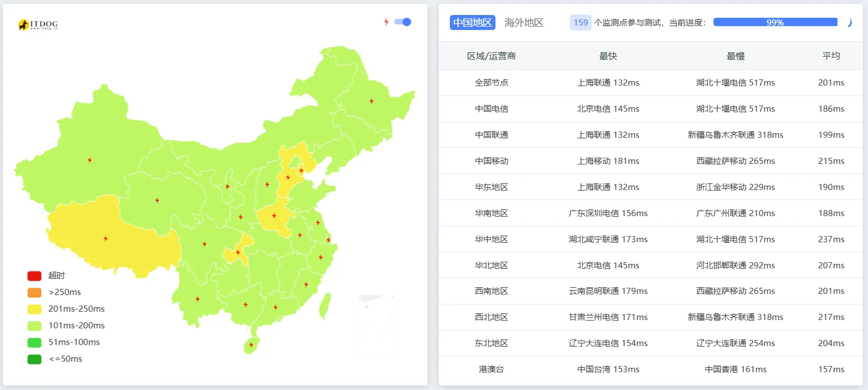Switch to the 海外地区 tab
This screenshot has height=390, width=868.
523,23
